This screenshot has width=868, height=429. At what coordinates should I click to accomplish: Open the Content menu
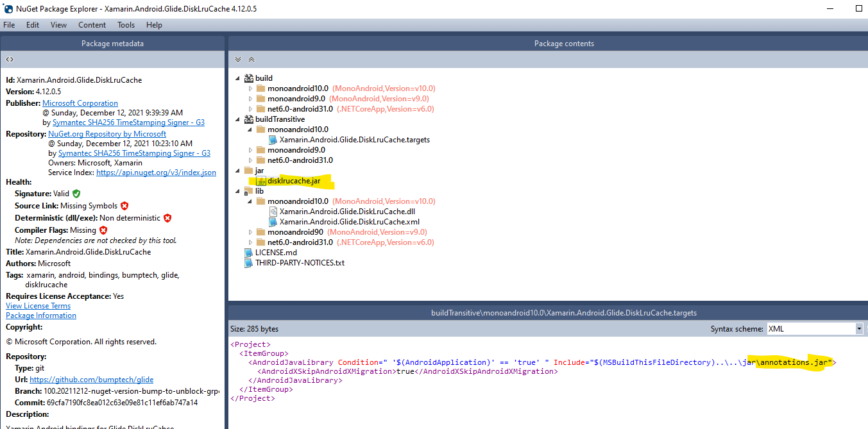[92, 25]
